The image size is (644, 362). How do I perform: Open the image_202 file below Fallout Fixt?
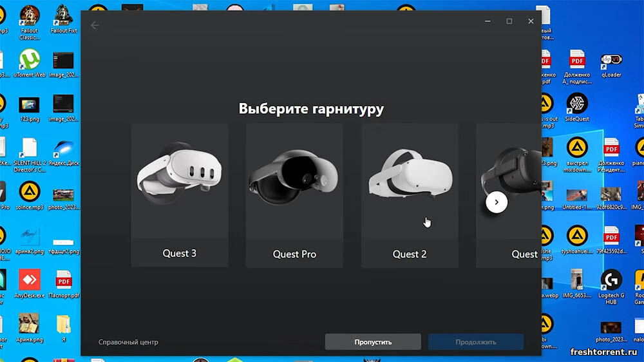pyautogui.click(x=64, y=65)
